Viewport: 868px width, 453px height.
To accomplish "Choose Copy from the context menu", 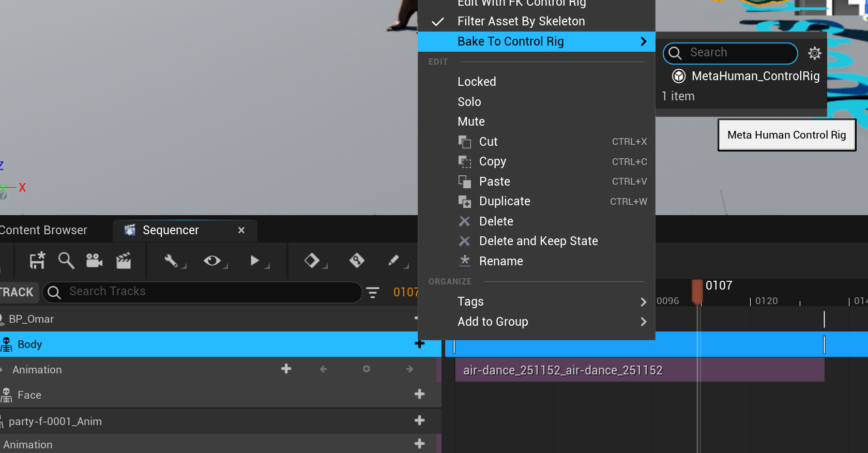I will pos(537,161).
